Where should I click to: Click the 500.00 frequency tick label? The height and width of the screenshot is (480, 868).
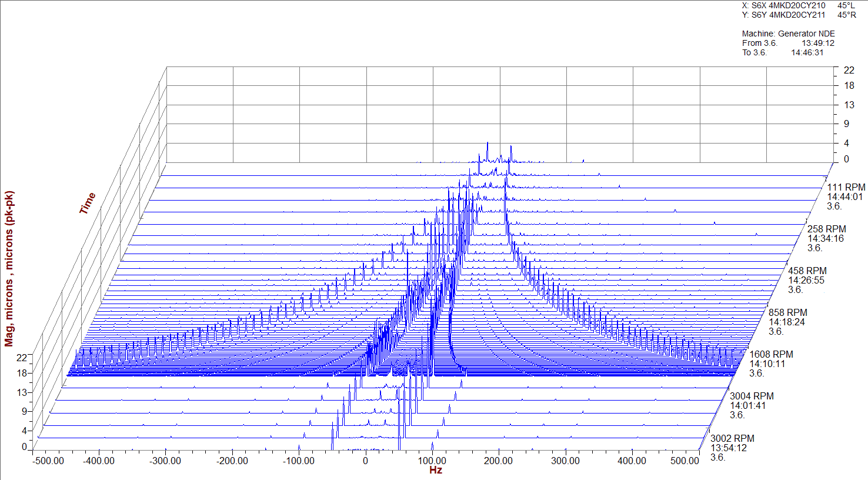tap(685, 461)
